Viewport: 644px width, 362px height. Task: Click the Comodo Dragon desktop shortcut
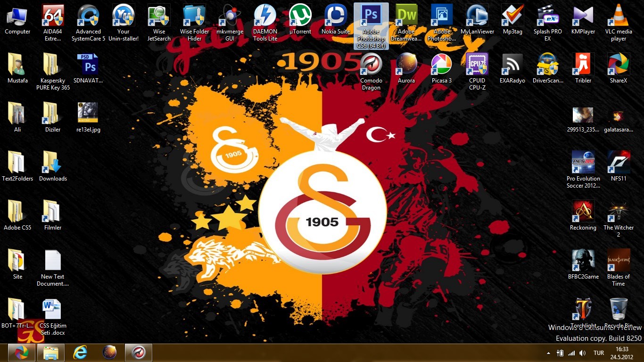point(371,72)
